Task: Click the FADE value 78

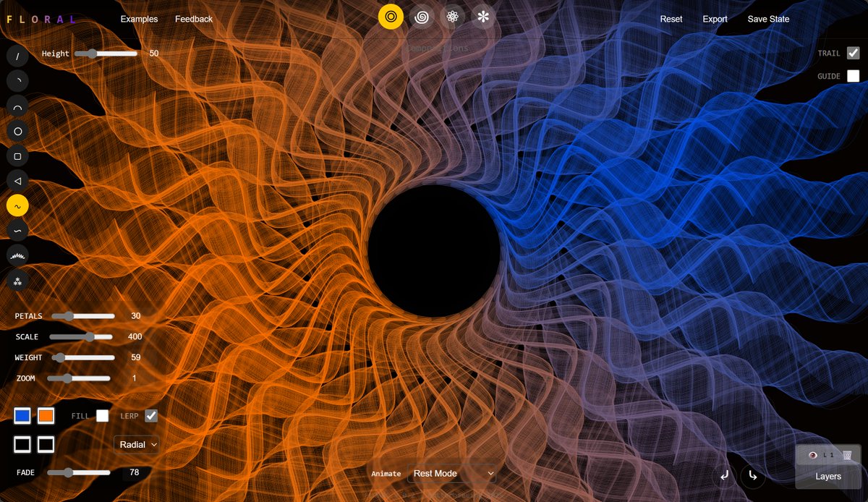Action: tap(135, 472)
